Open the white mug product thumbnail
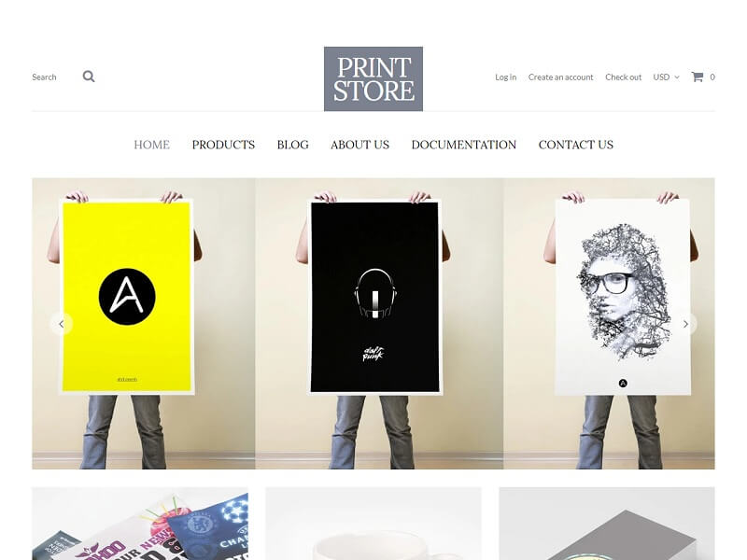This screenshot has height=560, width=747. pos(373,524)
